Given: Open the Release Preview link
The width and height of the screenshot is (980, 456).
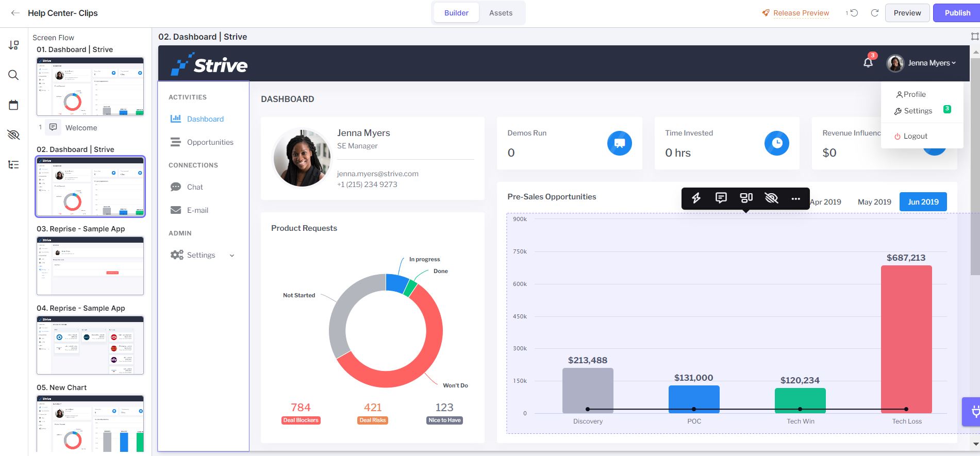Looking at the screenshot, I should [x=795, y=13].
